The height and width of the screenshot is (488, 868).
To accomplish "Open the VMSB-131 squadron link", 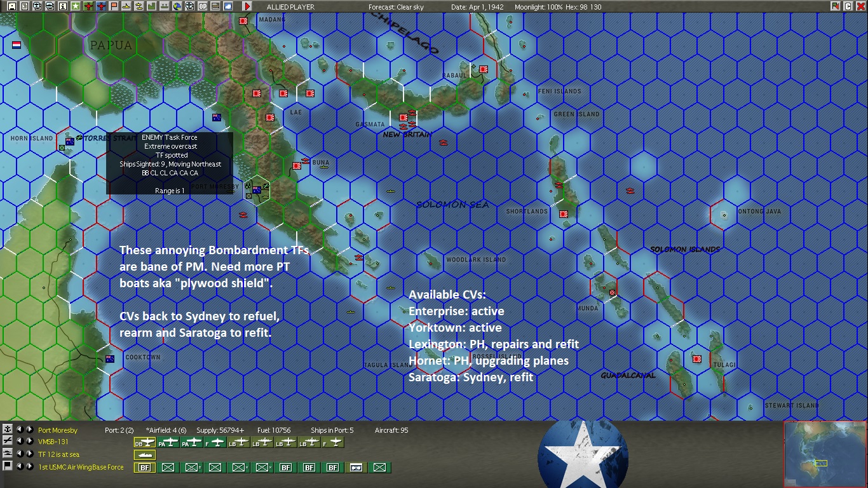I will click(x=53, y=442).
